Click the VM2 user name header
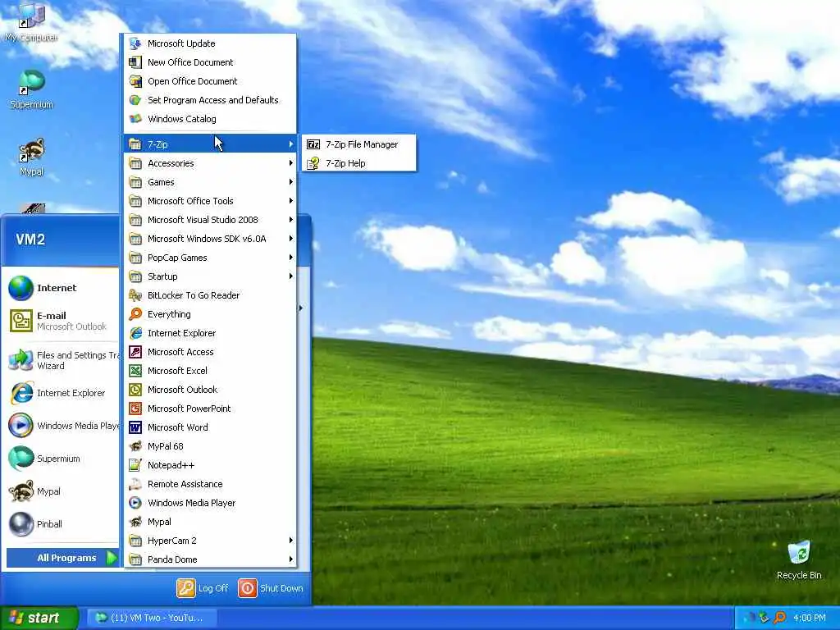The height and width of the screenshot is (630, 840). [30, 239]
